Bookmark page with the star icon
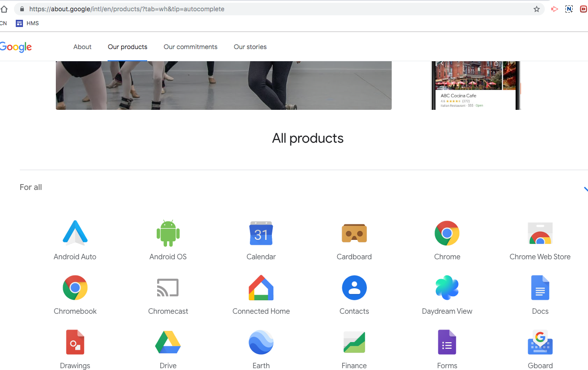Screen dimensions: 588x370 click(537, 9)
